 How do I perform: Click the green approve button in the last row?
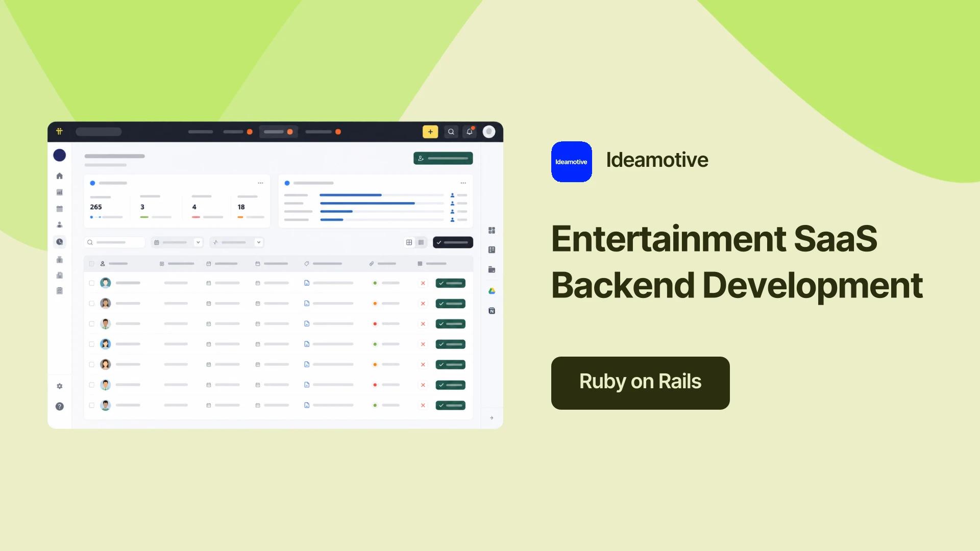450,406
